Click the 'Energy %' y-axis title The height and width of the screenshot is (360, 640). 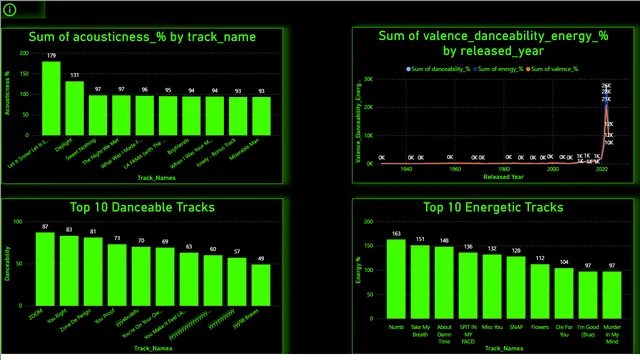358,270
